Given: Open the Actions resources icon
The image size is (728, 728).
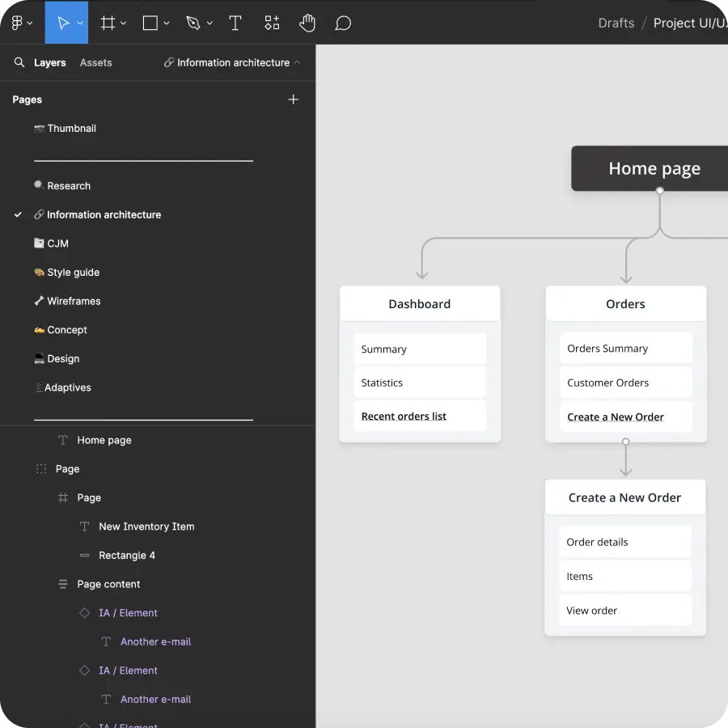Looking at the screenshot, I should click(271, 23).
